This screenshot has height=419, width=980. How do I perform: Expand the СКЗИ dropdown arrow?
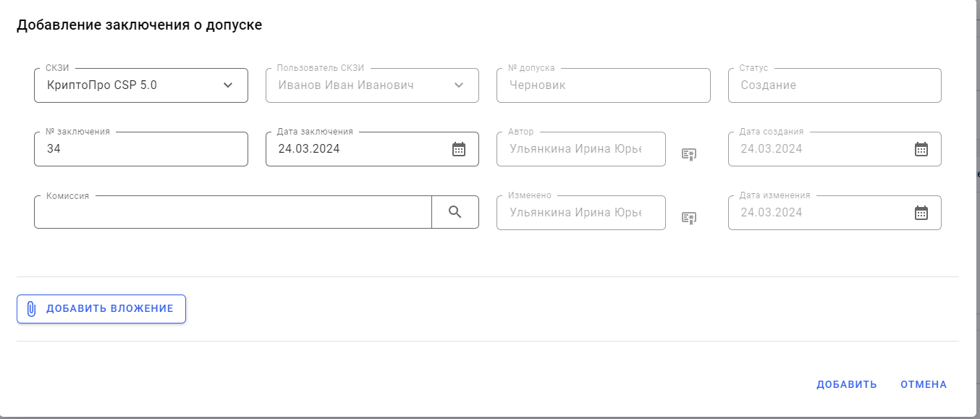coord(228,85)
